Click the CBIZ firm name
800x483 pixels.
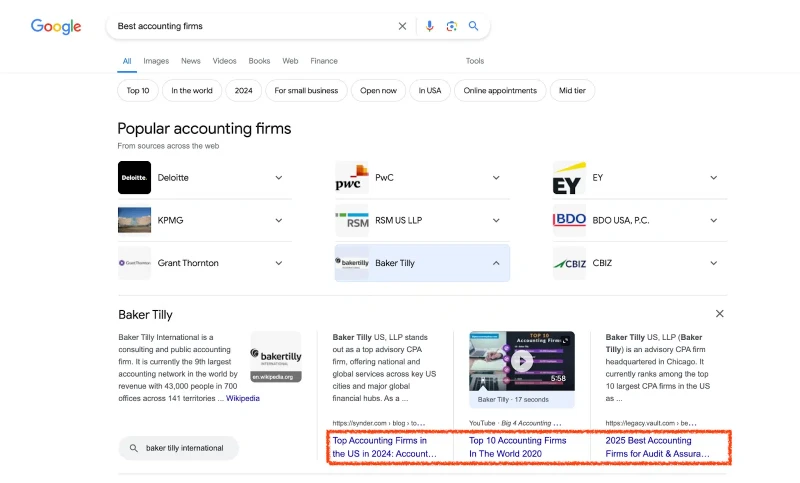[x=602, y=263]
